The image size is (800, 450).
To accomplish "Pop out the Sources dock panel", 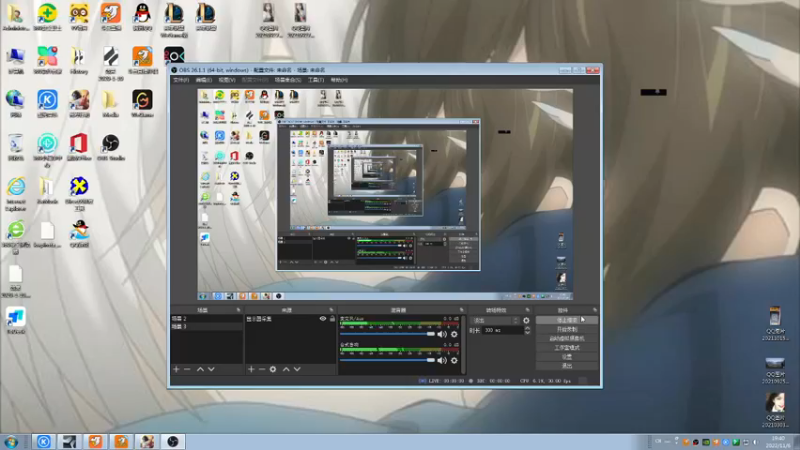I will coord(331,310).
